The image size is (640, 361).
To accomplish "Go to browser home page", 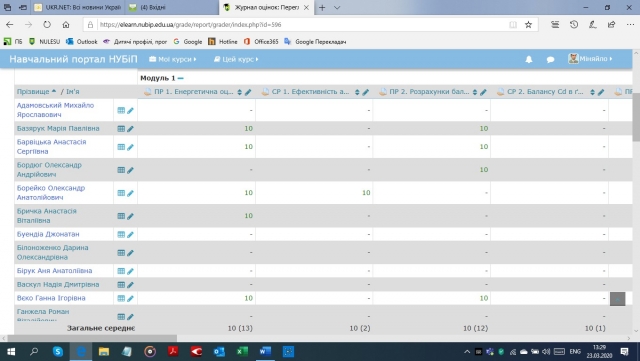I will coord(66,25).
